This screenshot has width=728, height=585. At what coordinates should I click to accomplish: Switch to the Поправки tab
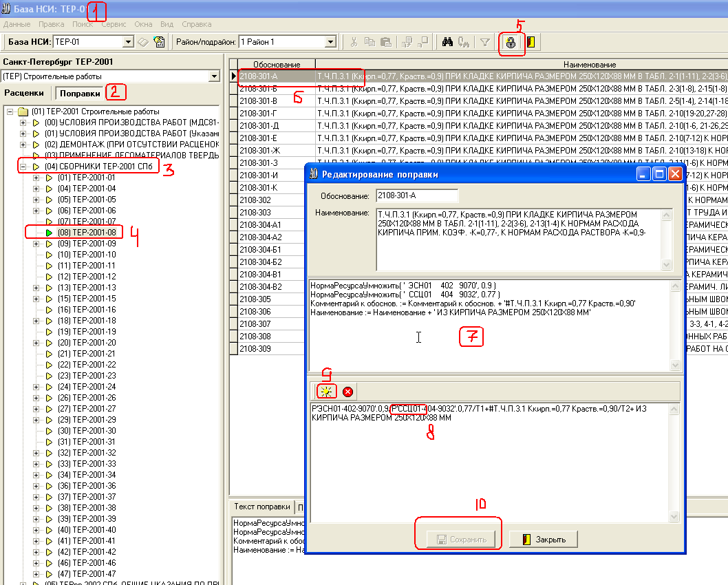pos(80,94)
